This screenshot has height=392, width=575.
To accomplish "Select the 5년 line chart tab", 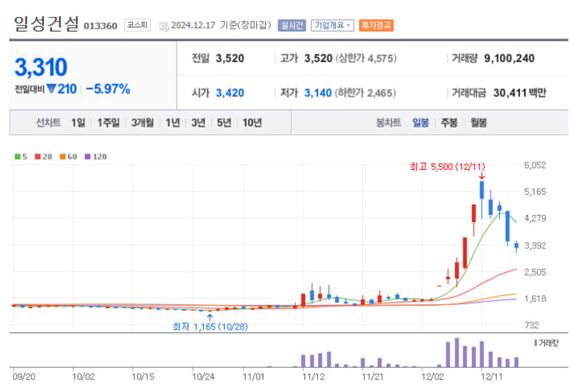I will [x=223, y=122].
